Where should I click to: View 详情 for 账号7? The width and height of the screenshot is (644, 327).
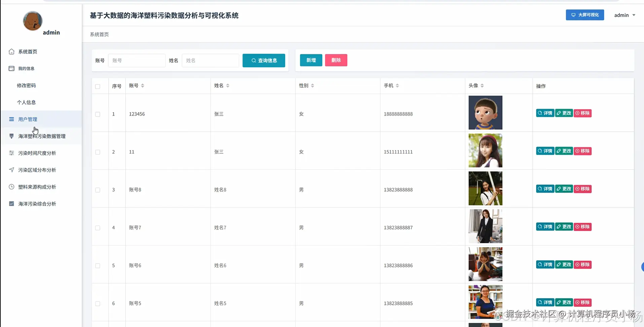[x=545, y=227]
